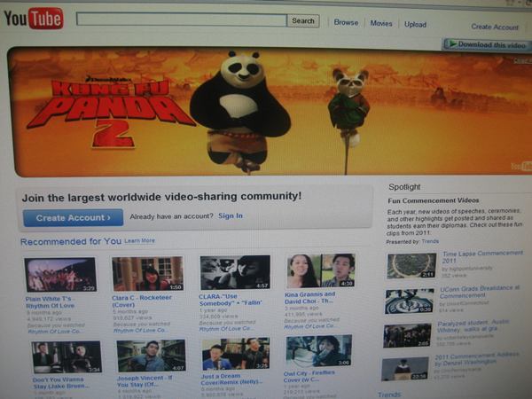Image resolution: width=532 pixels, height=399 pixels.
Task: Click the Create Account link in header
Action: (x=494, y=27)
